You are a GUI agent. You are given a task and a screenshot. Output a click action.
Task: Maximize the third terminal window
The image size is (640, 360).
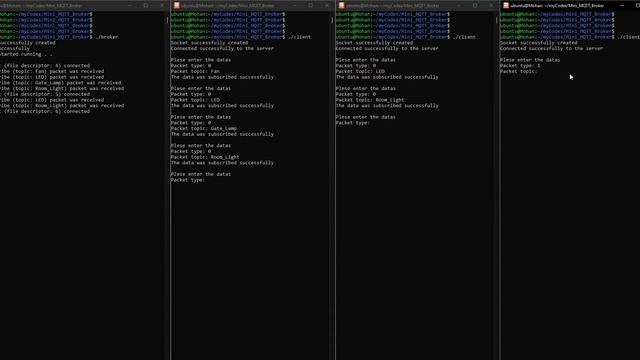click(x=475, y=5)
